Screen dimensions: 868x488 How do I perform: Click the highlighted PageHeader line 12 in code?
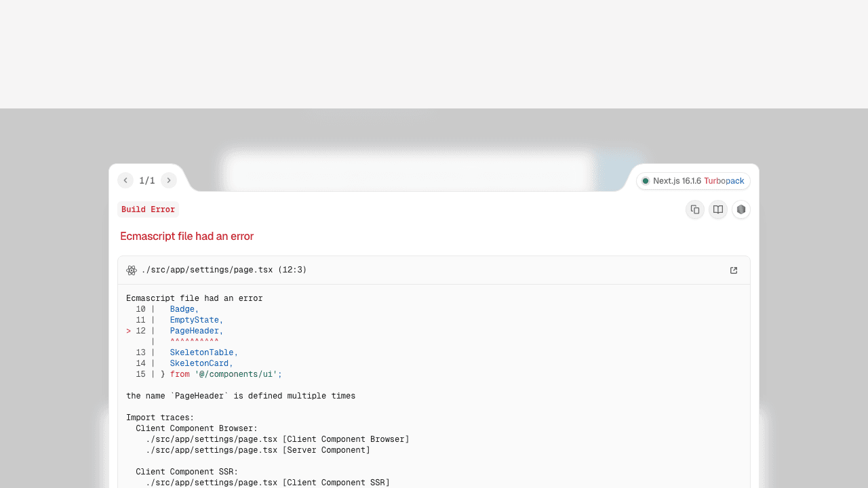tap(196, 331)
